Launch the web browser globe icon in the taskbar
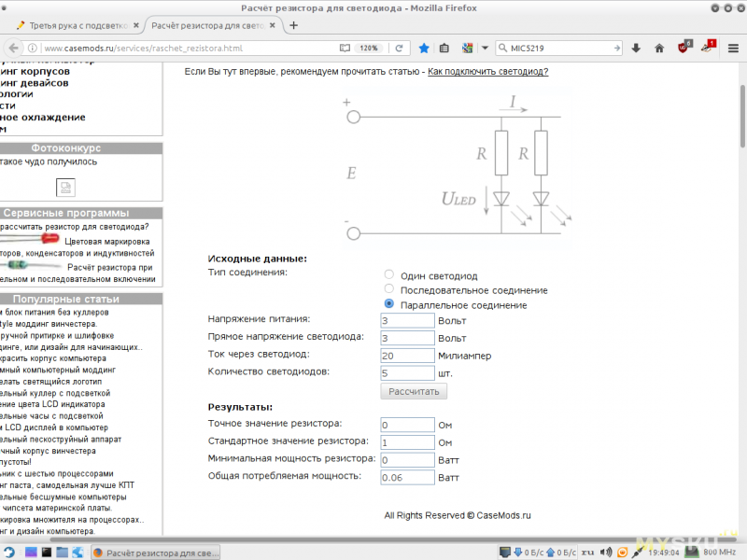Image resolution: width=747 pixels, height=560 pixels. (x=78, y=553)
